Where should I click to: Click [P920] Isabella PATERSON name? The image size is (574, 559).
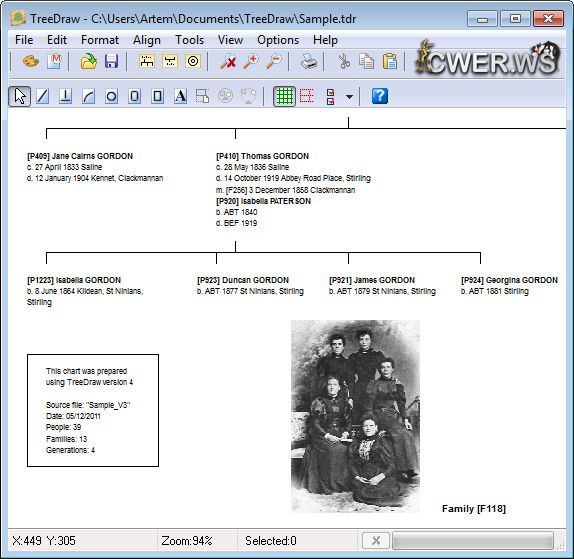[x=263, y=201]
